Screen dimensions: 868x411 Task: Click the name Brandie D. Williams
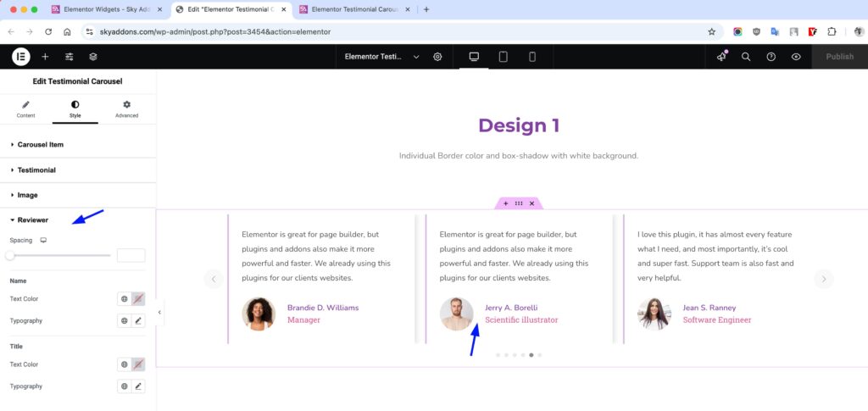point(323,308)
